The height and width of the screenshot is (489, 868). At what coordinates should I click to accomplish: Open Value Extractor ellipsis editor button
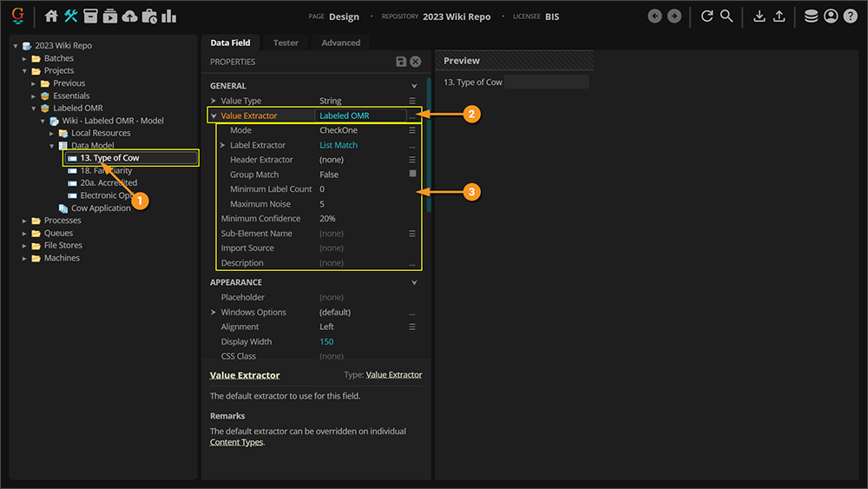pyautogui.click(x=412, y=116)
